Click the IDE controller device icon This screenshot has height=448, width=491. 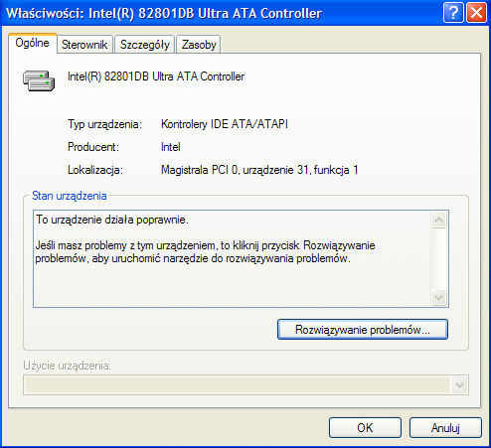coord(39,80)
